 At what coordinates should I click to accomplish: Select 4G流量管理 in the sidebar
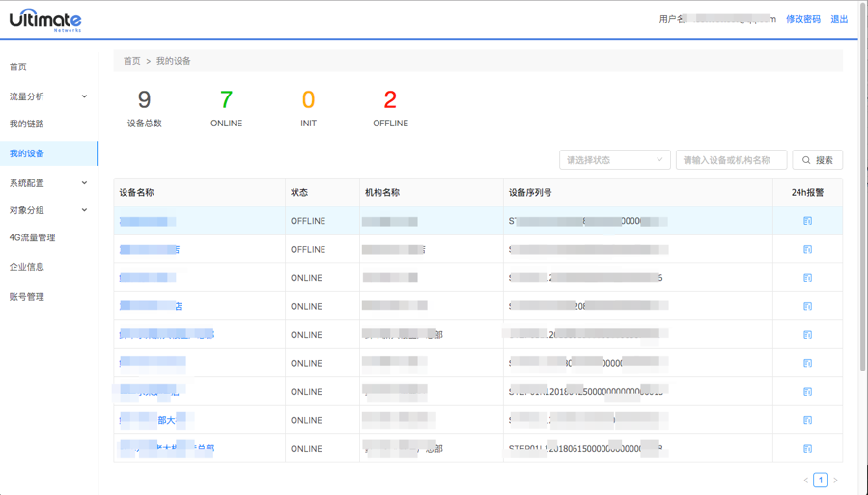32,237
